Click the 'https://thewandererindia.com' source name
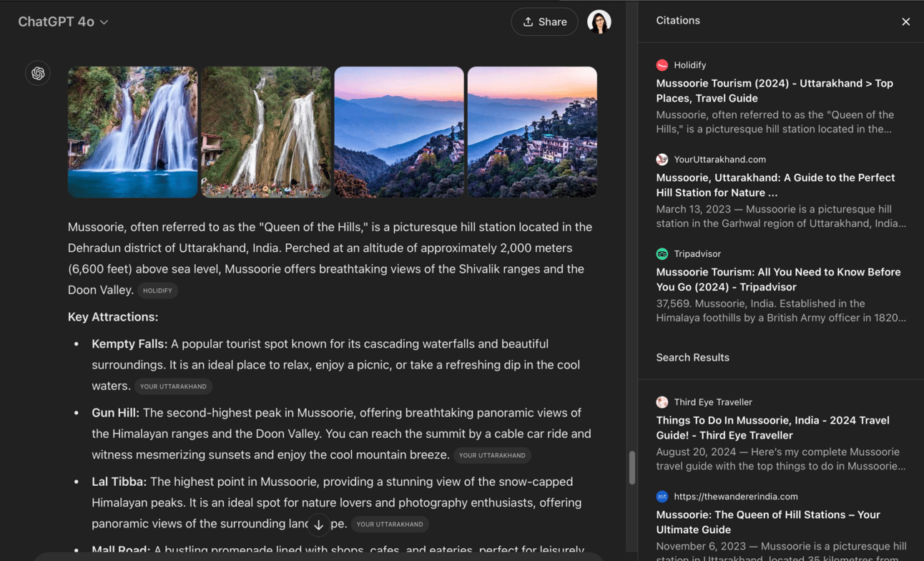 (736, 497)
